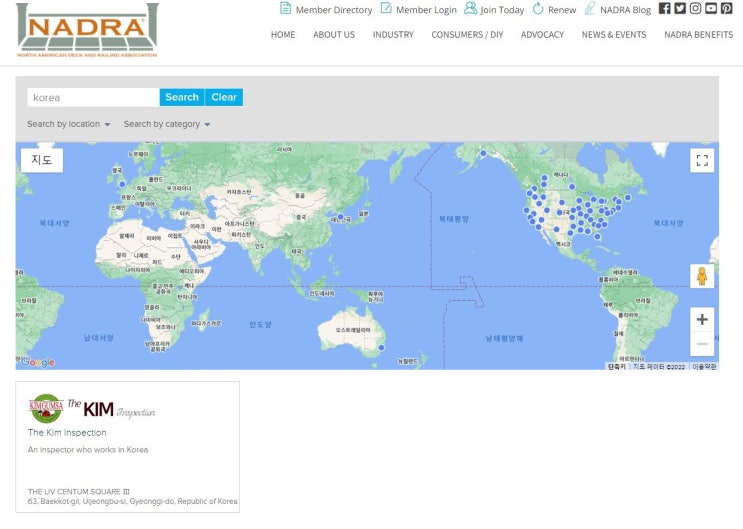
Task: Expand the Search by location dropdown
Action: (x=69, y=124)
